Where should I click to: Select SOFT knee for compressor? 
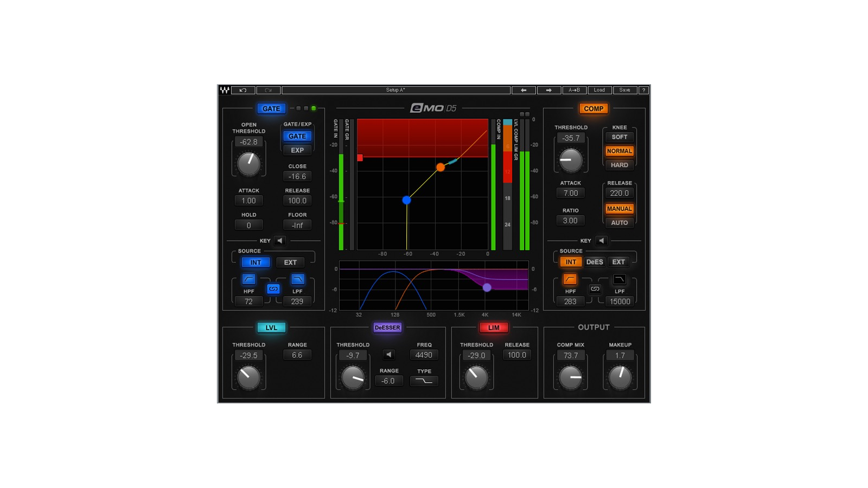point(619,137)
